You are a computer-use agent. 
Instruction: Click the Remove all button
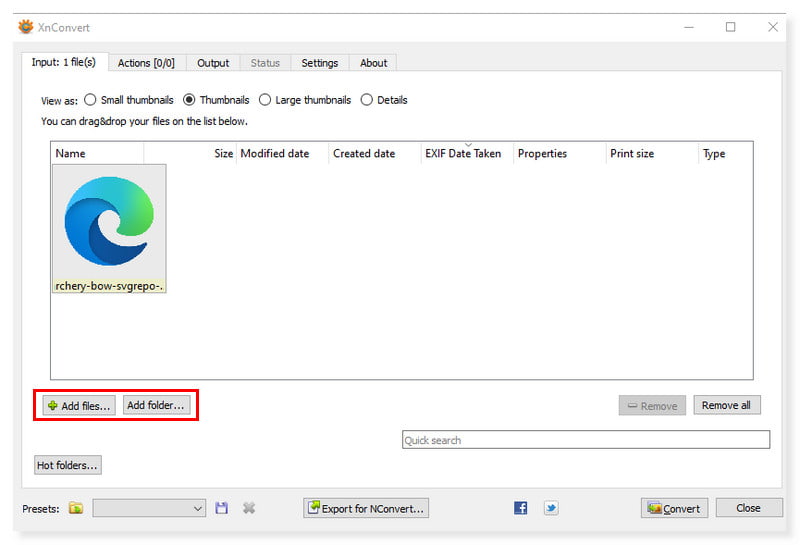coord(726,405)
